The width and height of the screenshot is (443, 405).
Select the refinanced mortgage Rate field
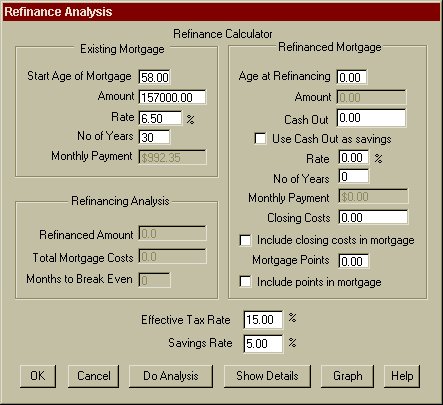354,157
